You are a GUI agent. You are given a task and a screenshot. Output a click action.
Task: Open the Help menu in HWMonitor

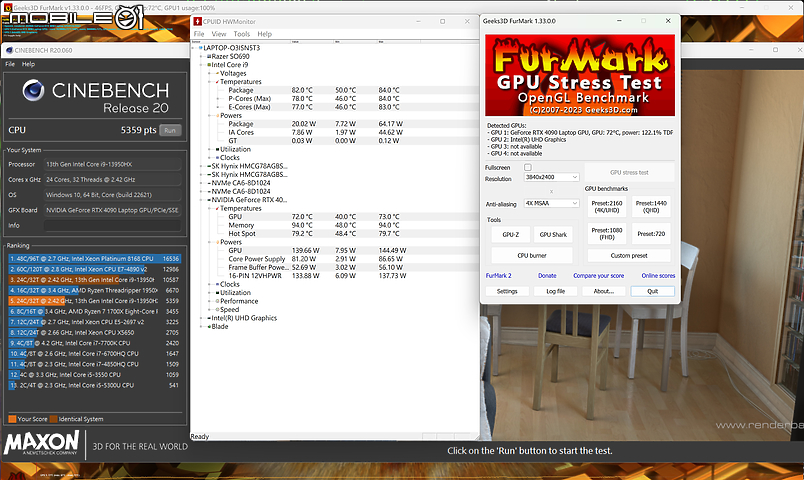point(265,34)
